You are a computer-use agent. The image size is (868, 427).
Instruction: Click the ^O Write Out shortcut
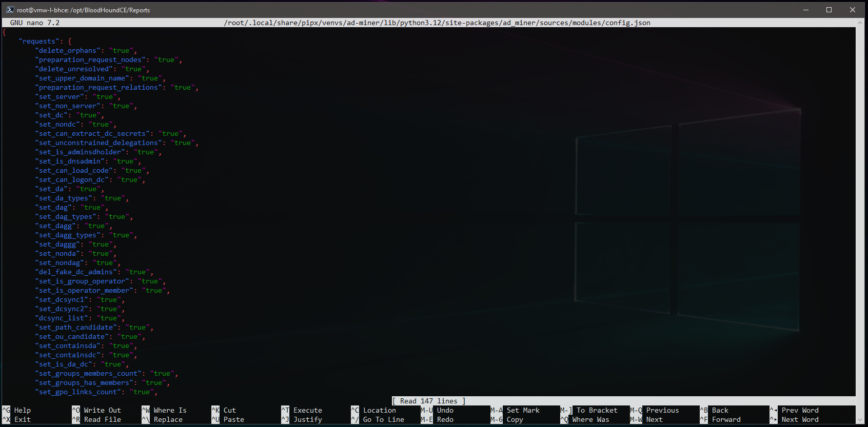(96, 411)
